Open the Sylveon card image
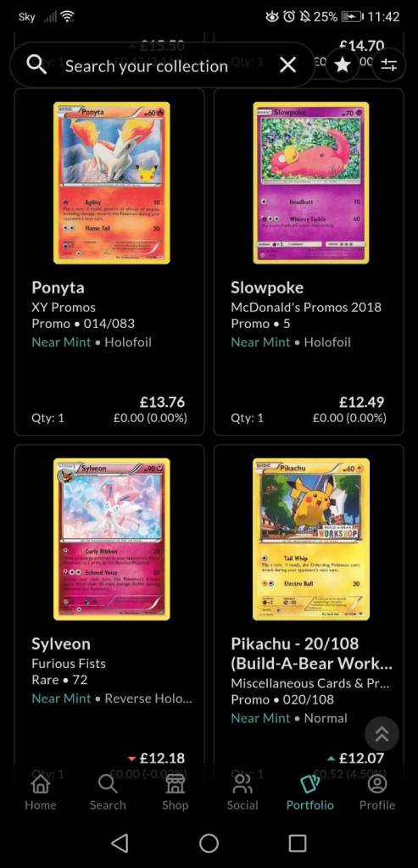418x868 pixels. pyautogui.click(x=112, y=539)
